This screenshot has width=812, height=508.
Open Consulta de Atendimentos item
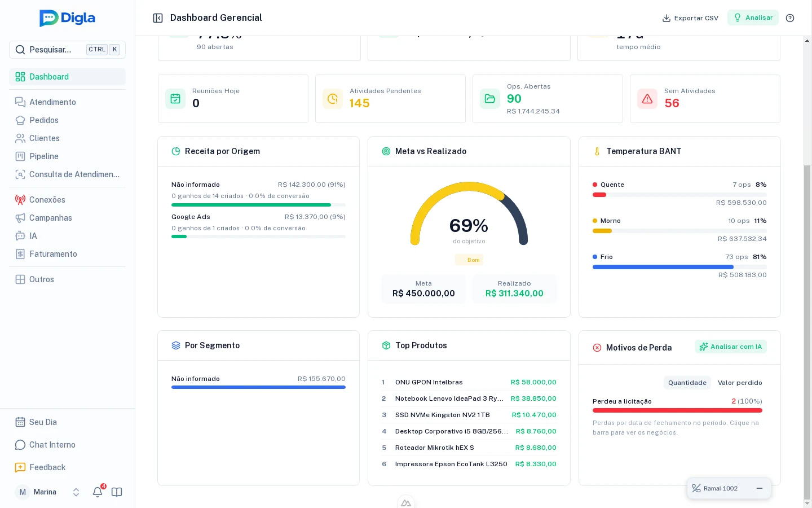coord(67,174)
